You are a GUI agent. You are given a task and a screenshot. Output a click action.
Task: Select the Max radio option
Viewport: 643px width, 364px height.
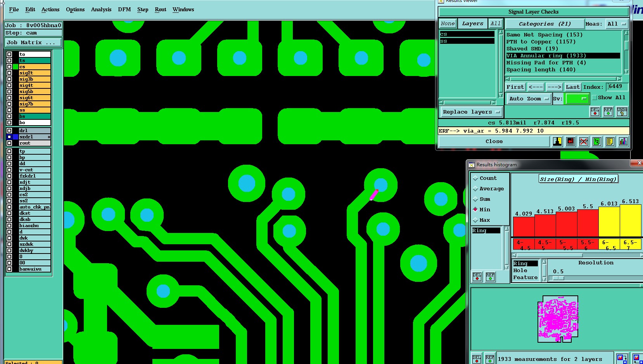(x=475, y=220)
